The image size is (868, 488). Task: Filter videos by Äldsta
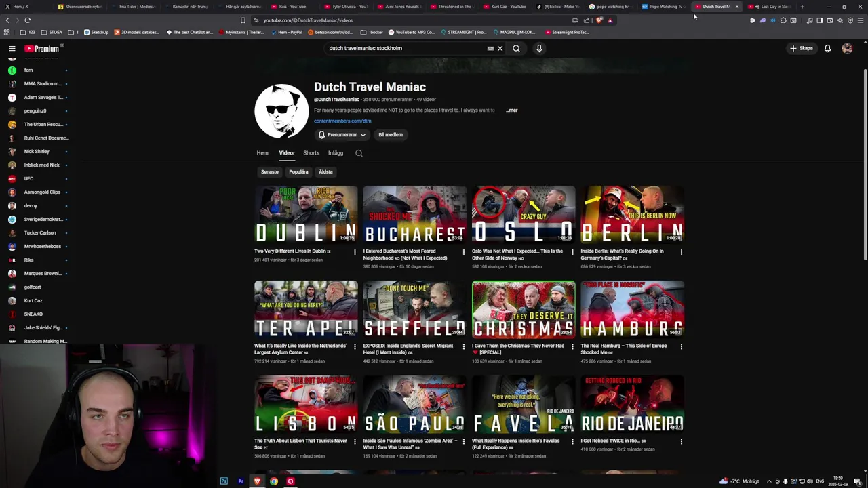click(x=325, y=171)
